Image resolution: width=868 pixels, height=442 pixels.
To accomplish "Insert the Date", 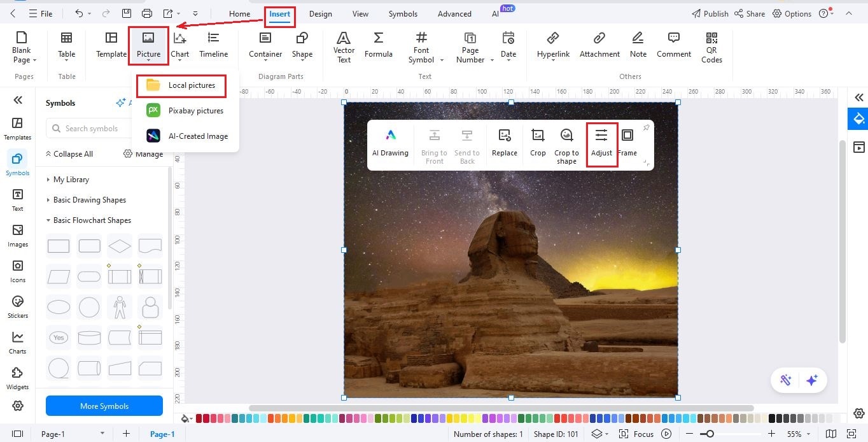I will [508, 46].
